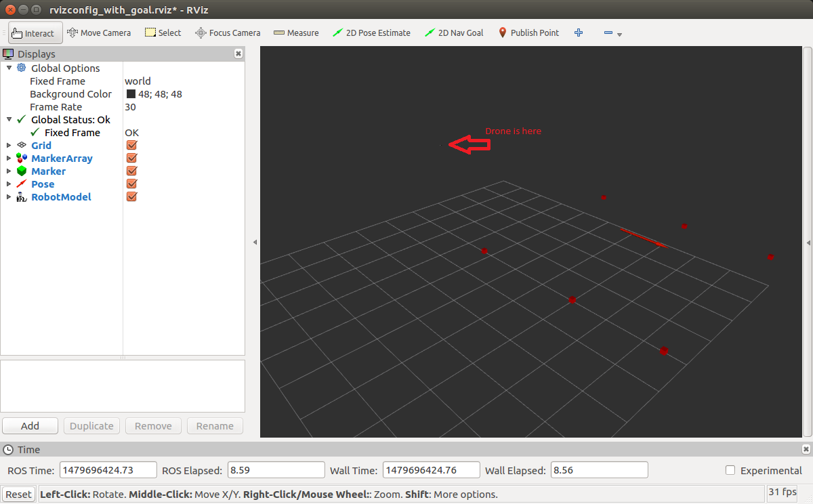
Task: Click the Background Color swatch
Action: point(131,94)
